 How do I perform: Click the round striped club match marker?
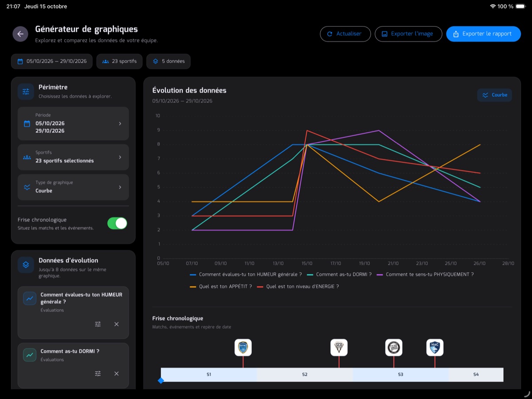[x=394, y=348]
